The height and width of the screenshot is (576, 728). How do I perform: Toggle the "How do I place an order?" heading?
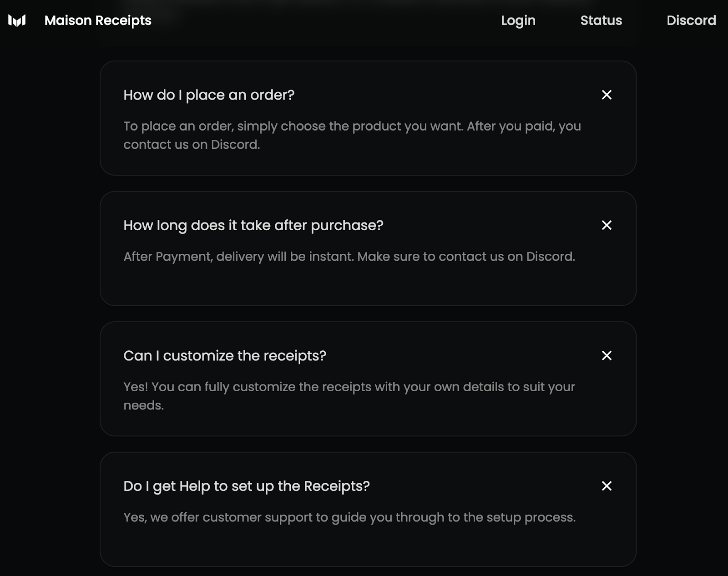pyautogui.click(x=209, y=95)
